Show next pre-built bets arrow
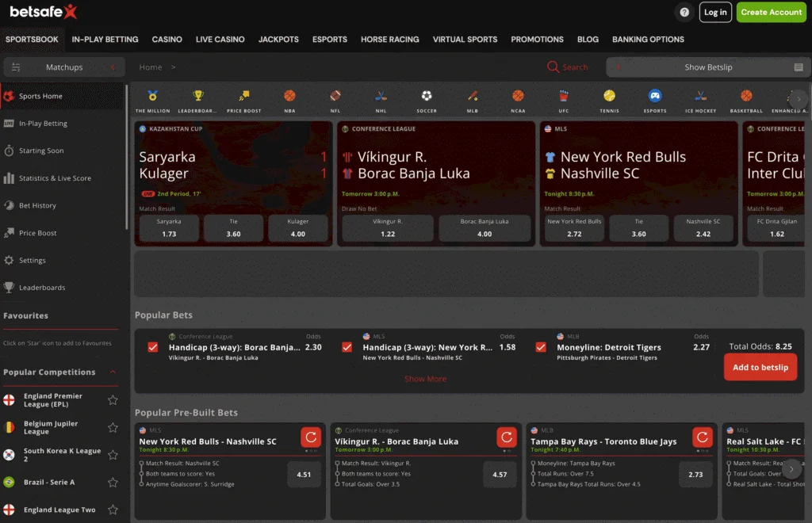This screenshot has height=523, width=812. click(x=791, y=469)
